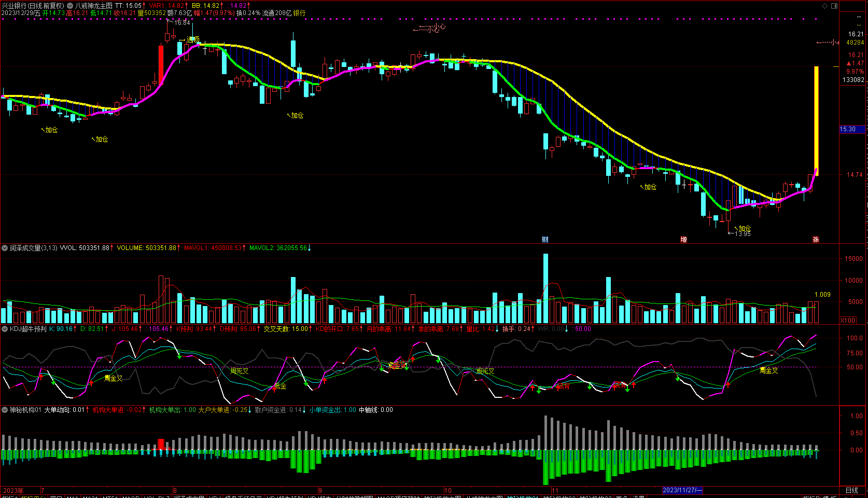This screenshot has width=868, height=498.
Task: Select the 神秘机构01 indicator tab at bottom
Action: [x=522, y=496]
